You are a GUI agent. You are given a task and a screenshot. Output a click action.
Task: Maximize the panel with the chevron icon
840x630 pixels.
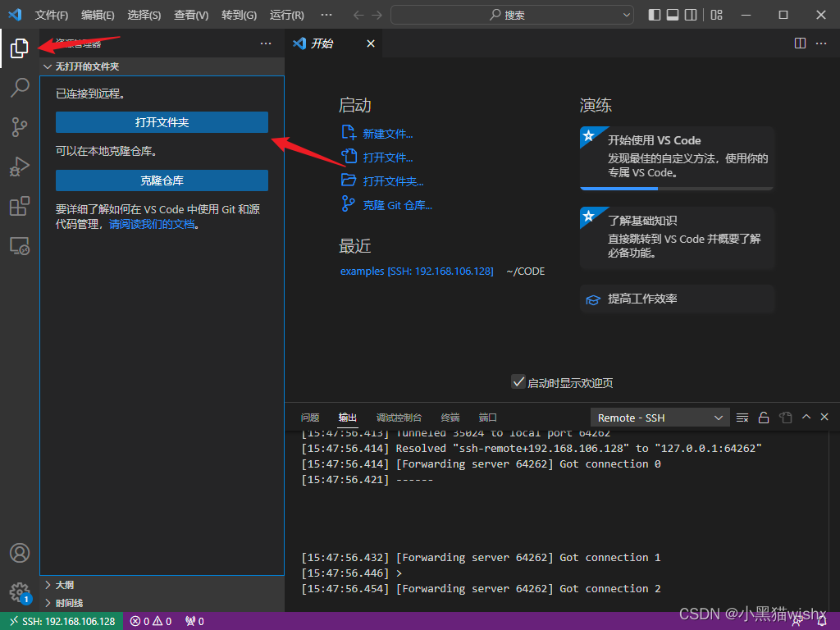pyautogui.click(x=806, y=417)
